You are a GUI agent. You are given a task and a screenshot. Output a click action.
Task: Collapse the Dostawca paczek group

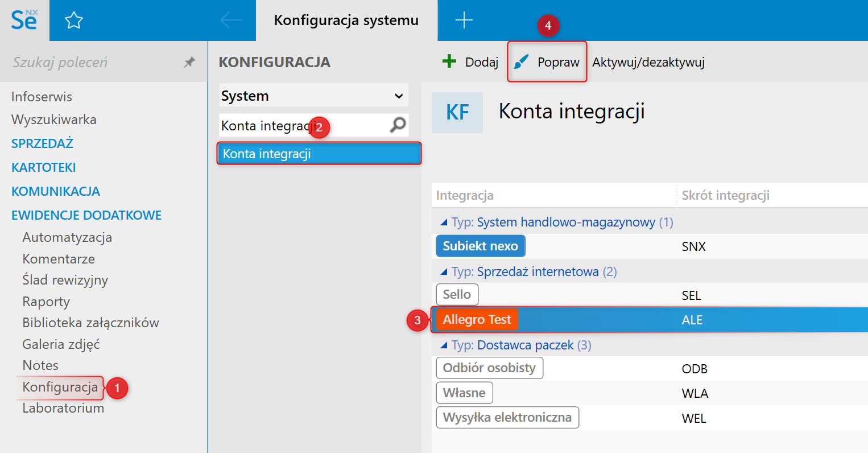pos(444,345)
